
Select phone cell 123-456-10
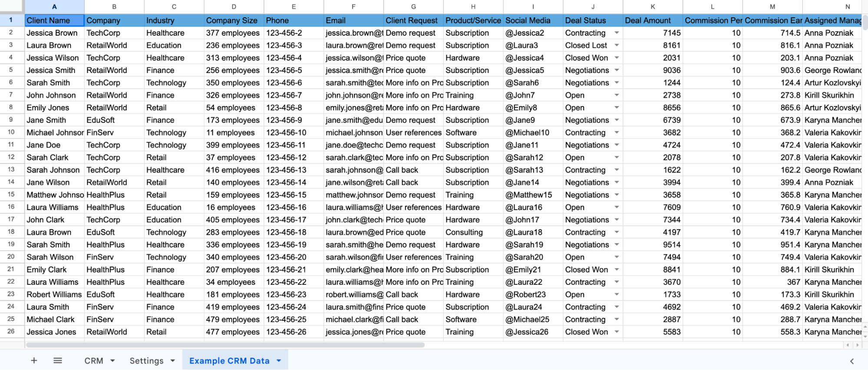[294, 133]
